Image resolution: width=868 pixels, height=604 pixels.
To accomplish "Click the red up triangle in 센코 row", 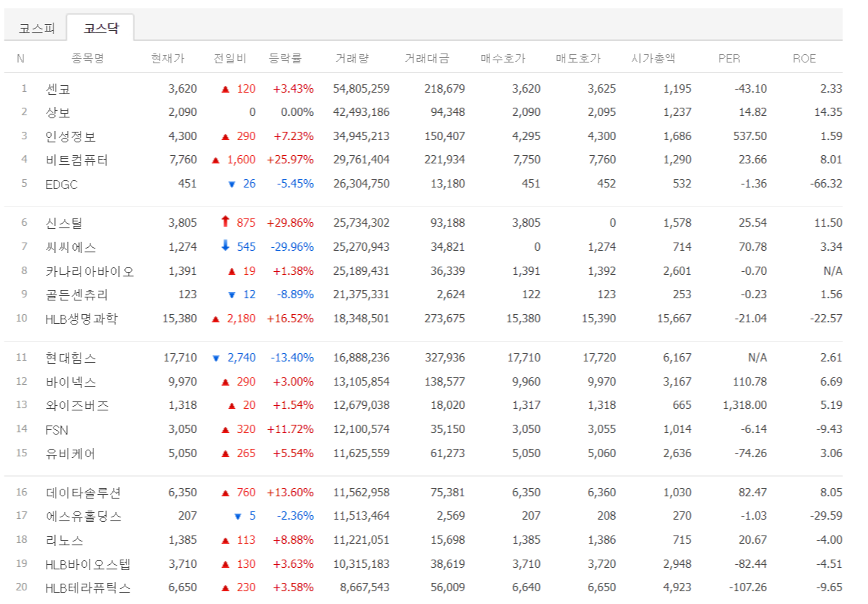I will tap(225, 89).
